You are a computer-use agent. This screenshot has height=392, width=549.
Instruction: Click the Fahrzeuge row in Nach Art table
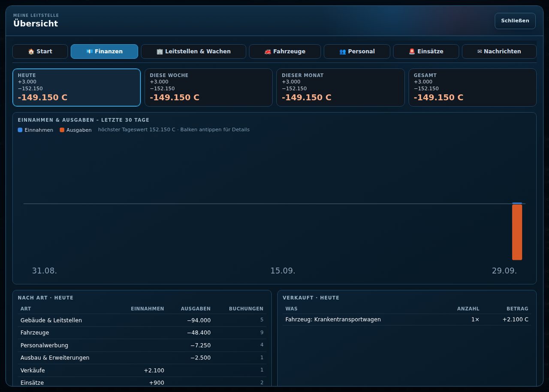click(142, 333)
